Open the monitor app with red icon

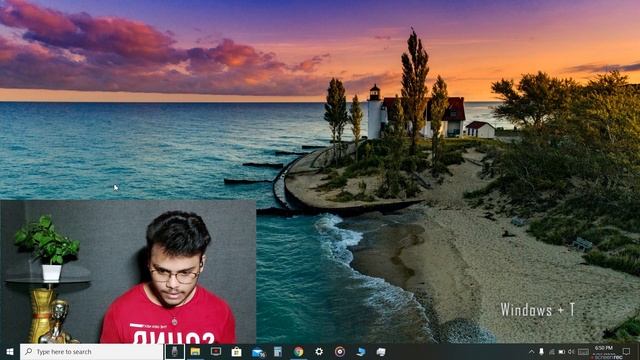(216, 351)
